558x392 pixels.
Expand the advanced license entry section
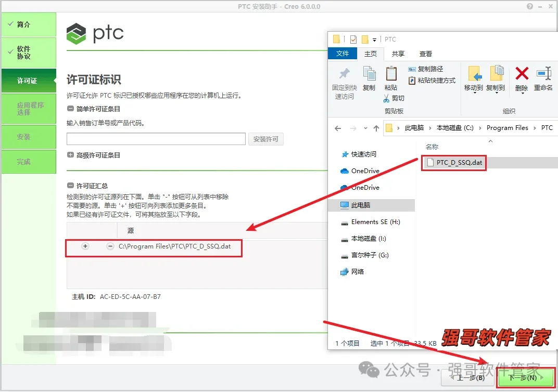[x=70, y=154]
